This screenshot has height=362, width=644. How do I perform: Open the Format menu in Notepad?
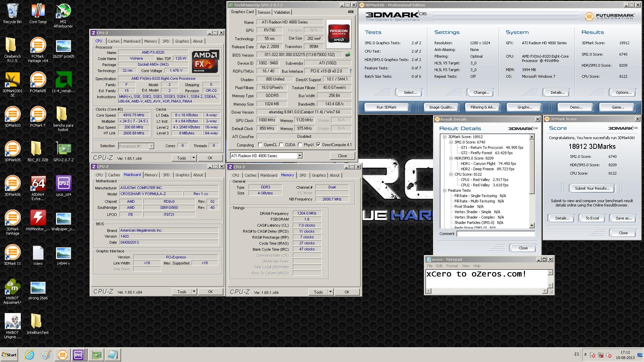452,266
